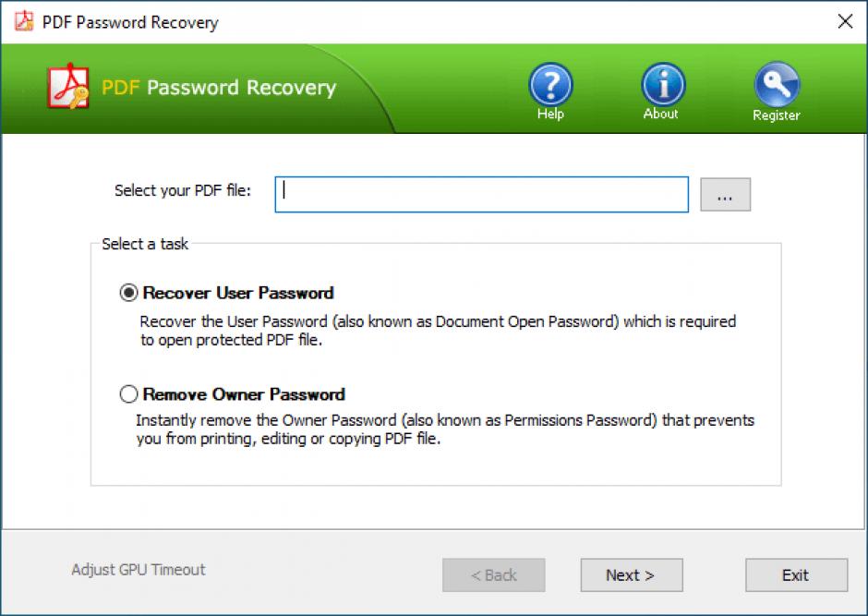Click the blue Help question-mark icon
The image size is (868, 616).
(550, 85)
